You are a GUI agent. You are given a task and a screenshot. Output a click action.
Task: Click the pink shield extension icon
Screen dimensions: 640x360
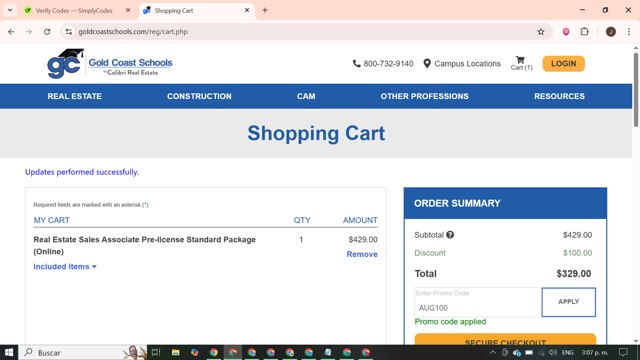tap(566, 31)
